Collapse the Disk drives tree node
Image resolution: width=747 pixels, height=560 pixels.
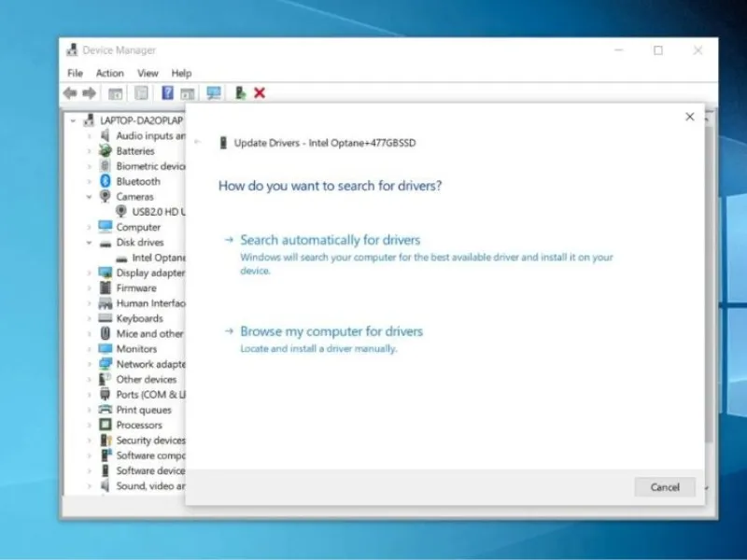pos(90,243)
